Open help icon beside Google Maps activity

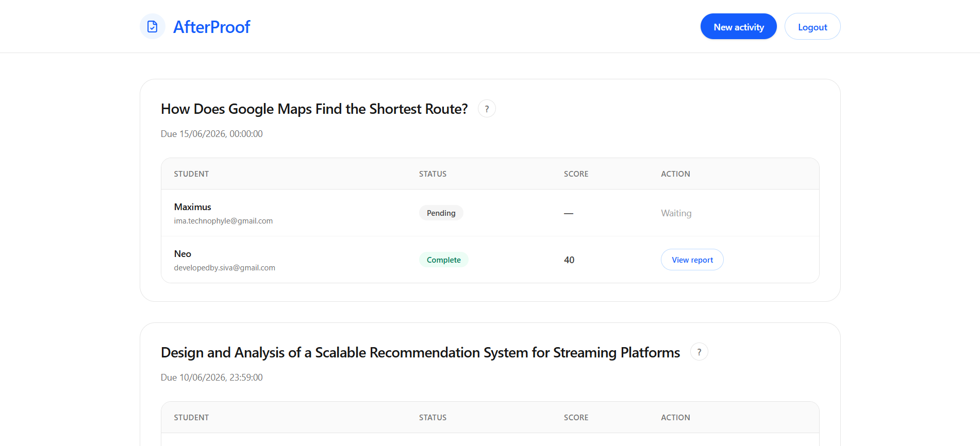pos(487,109)
